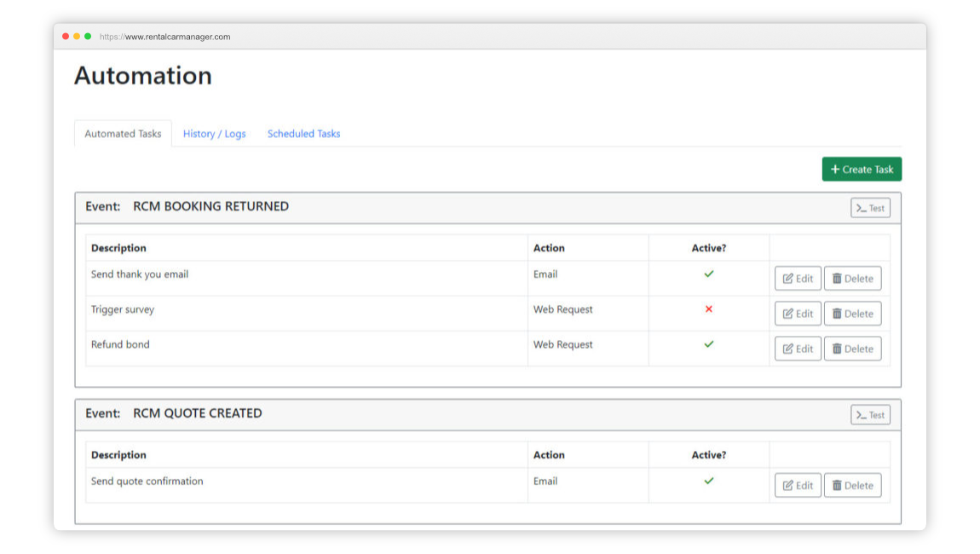Switch to the History / Logs tab

(x=214, y=134)
